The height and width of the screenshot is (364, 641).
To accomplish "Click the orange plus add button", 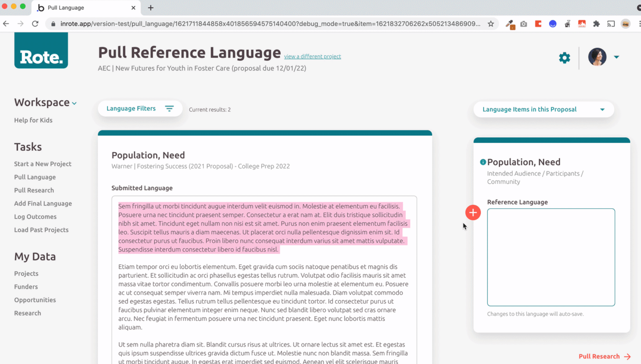I will click(473, 213).
